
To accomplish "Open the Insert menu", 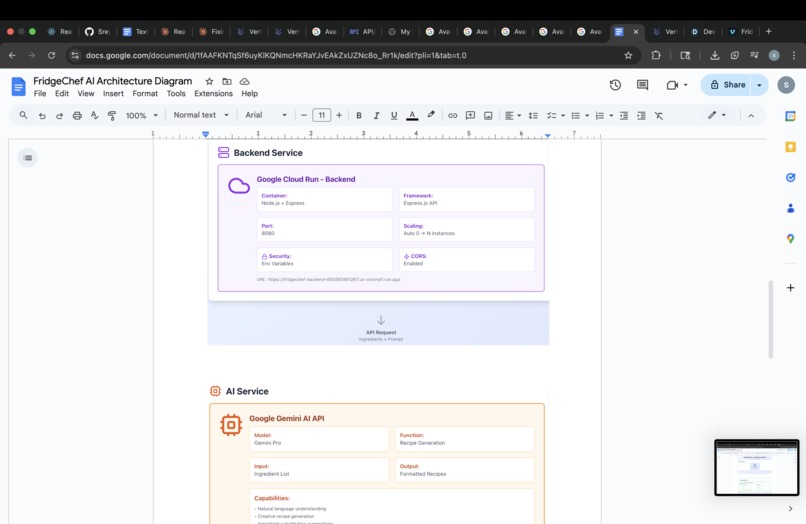I will tap(113, 94).
